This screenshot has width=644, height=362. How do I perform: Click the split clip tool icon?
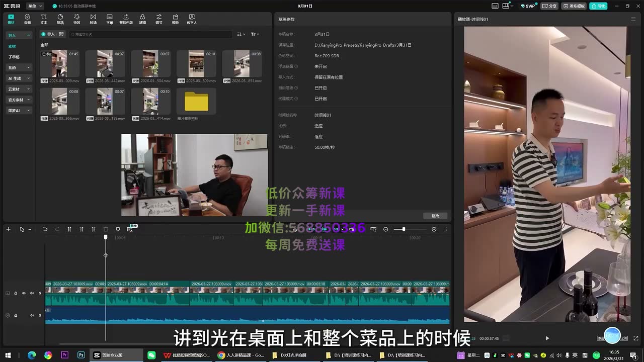click(69, 229)
